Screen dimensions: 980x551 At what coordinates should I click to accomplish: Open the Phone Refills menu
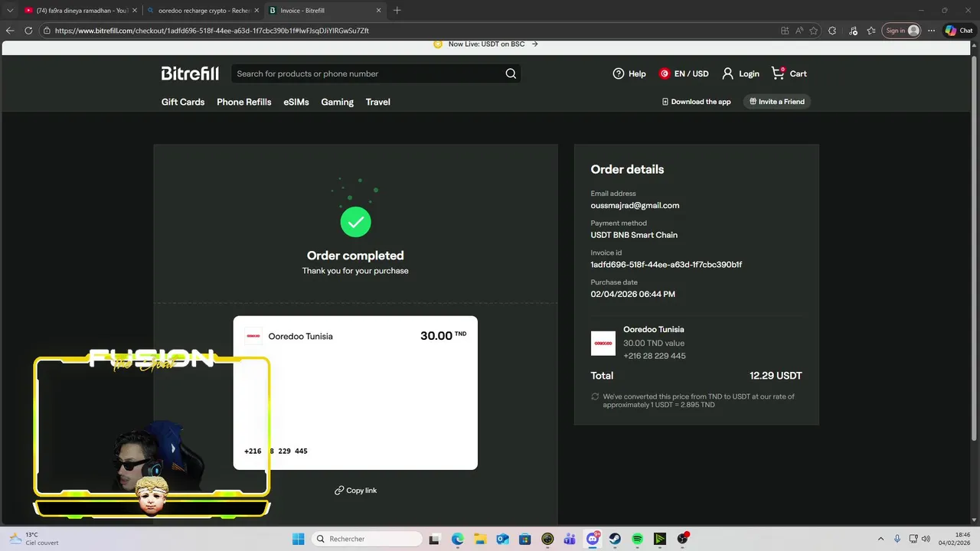click(x=244, y=102)
